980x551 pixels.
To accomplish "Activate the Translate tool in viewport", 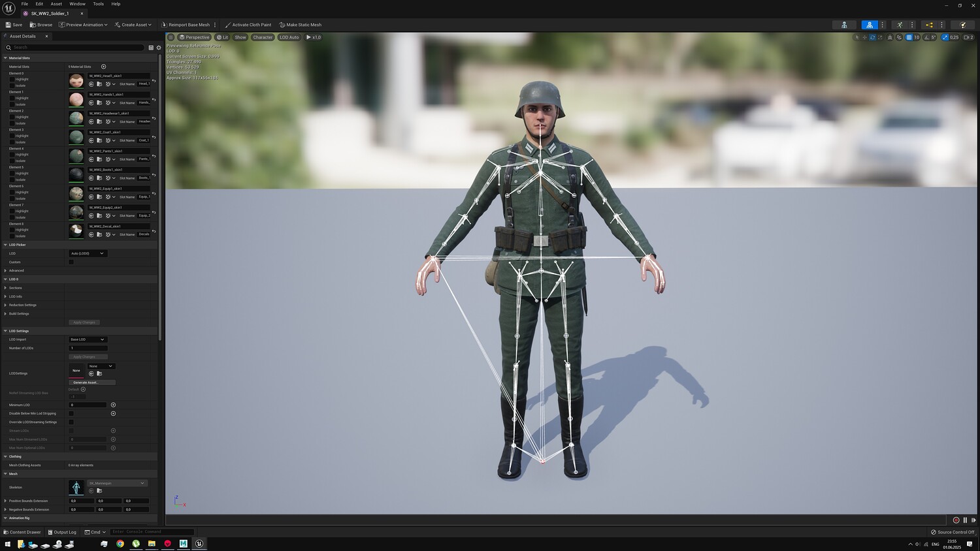I will coord(864,37).
